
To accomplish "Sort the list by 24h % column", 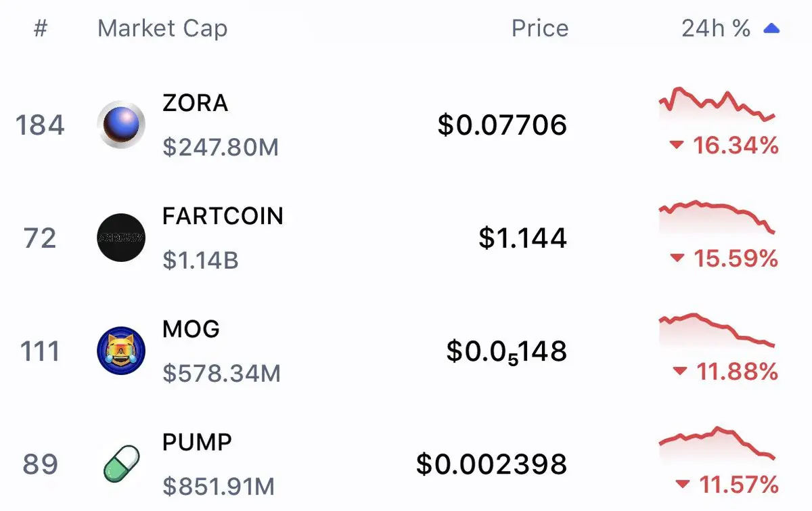I will pos(716,28).
